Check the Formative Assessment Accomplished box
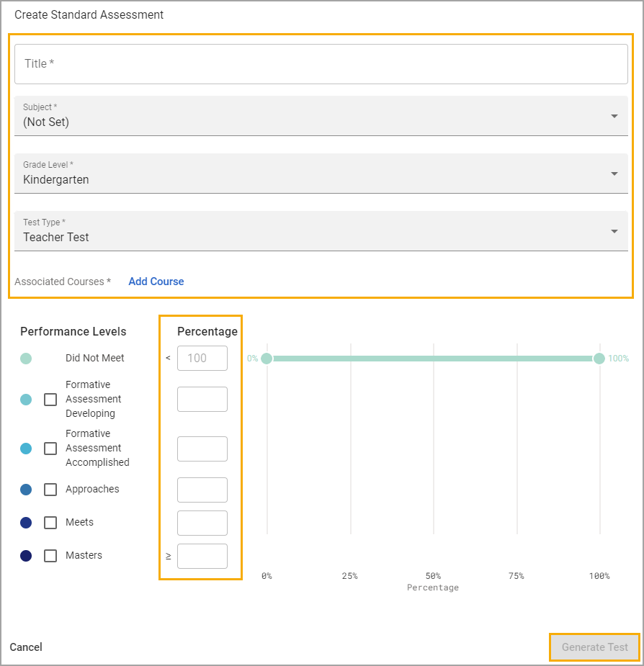Image resolution: width=644 pixels, height=666 pixels. coord(50,449)
